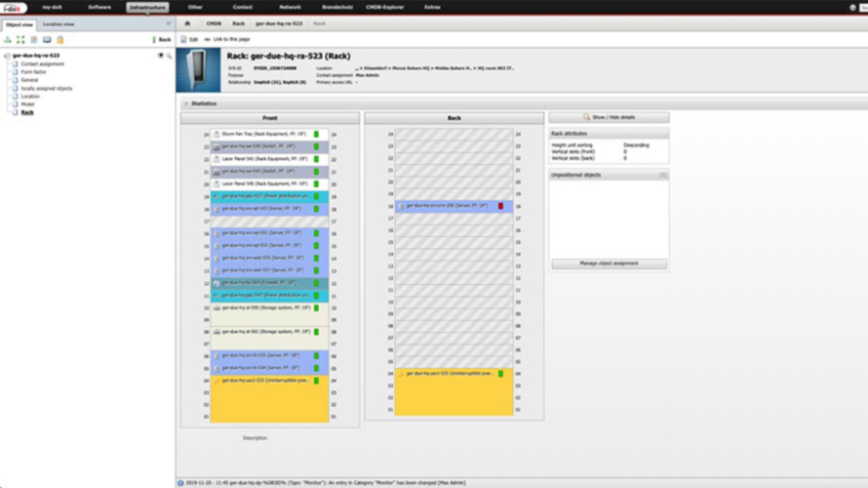Image resolution: width=868 pixels, height=488 pixels.
Task: Click ger-due-hq-sw-539 switch in slot 23
Action: [269, 146]
